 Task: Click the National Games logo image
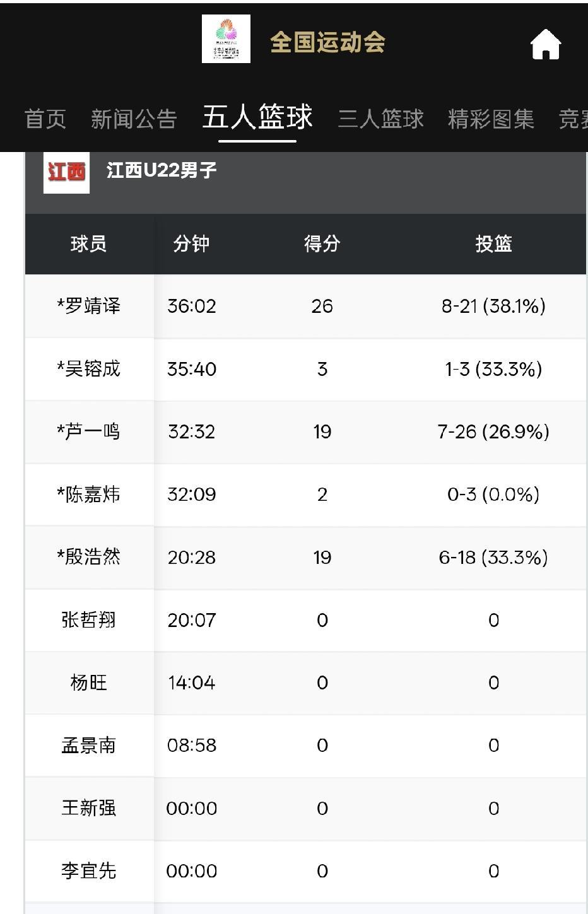point(226,39)
